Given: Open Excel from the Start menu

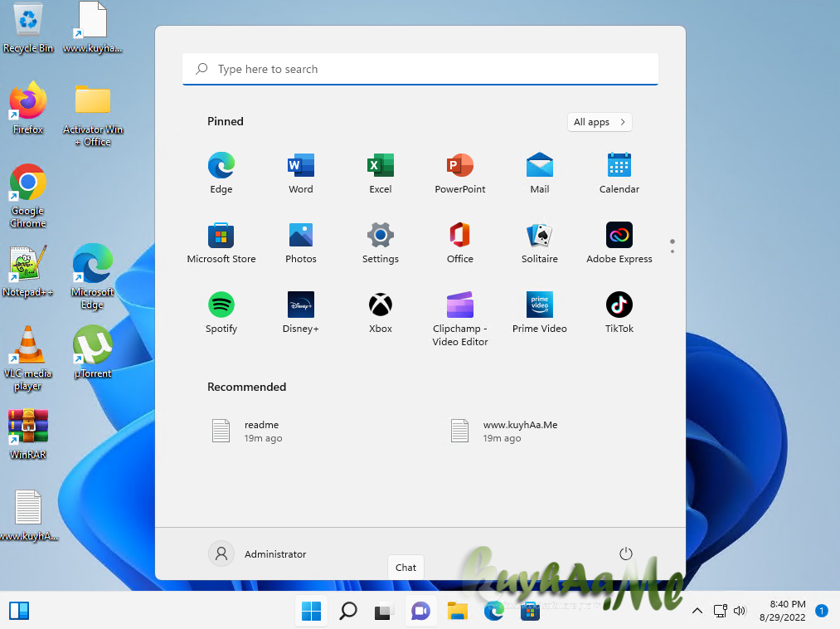Looking at the screenshot, I should tap(381, 173).
